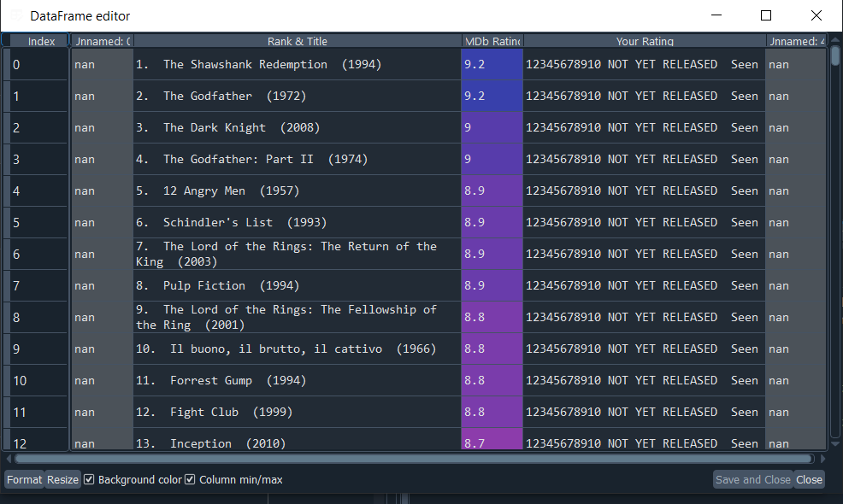
Task: Click the Close button at bottom right
Action: coord(809,479)
